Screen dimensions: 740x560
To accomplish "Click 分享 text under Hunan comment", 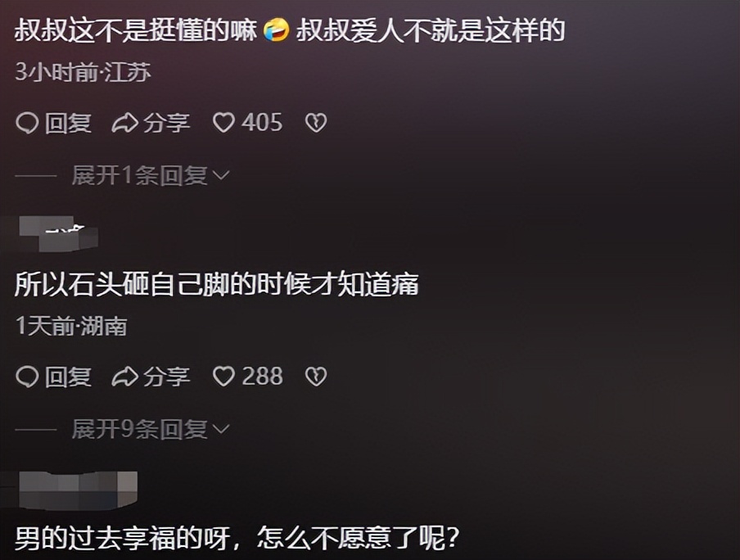I will coord(167,377).
